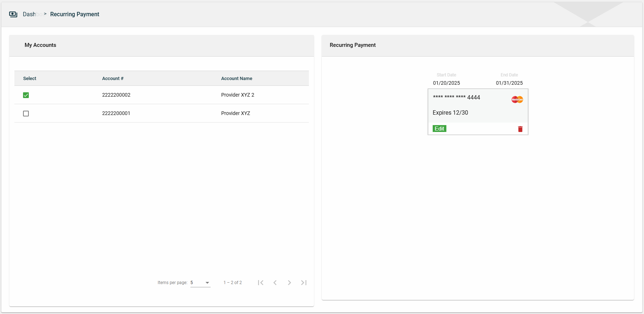Select the checkbox for account 2222200001
The height and width of the screenshot is (314, 644).
[26, 114]
